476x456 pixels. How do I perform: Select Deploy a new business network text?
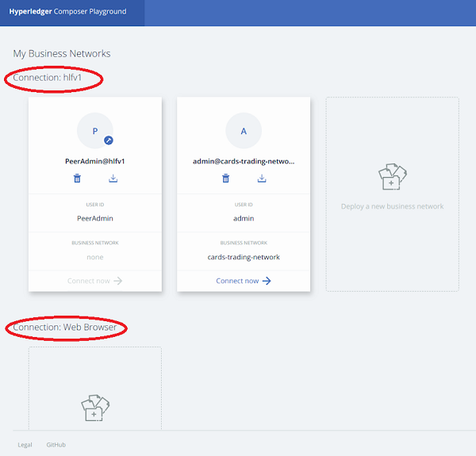[392, 206]
